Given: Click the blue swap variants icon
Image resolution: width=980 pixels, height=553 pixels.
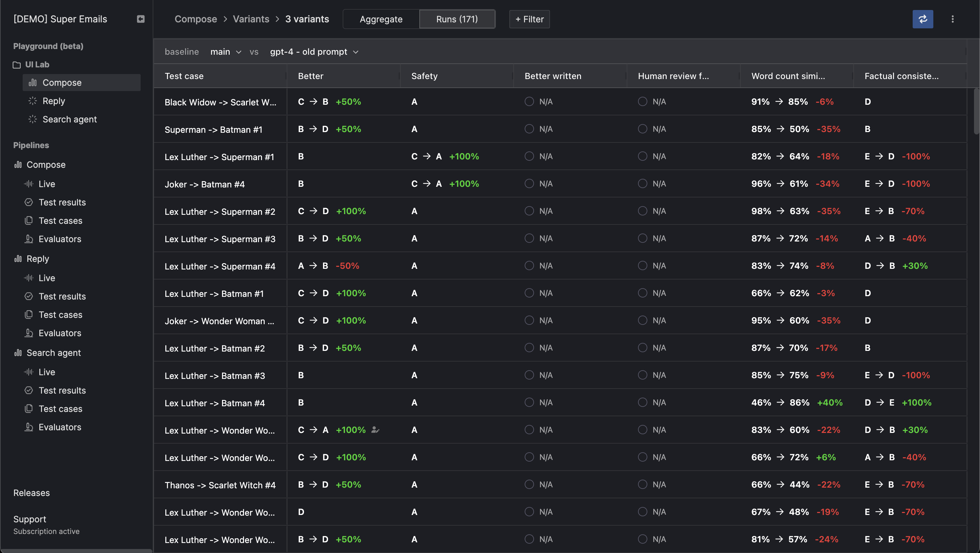Looking at the screenshot, I should tap(923, 19).
